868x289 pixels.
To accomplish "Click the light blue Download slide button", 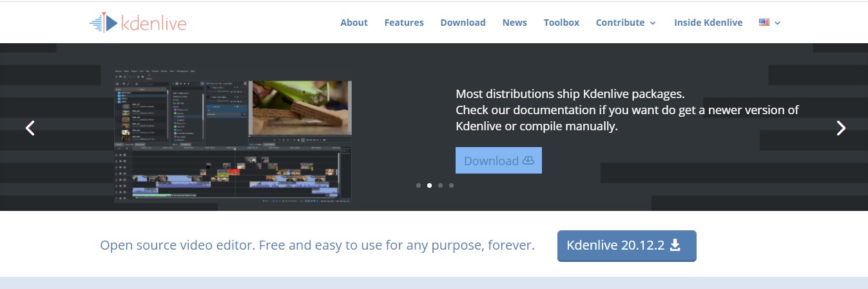I will 499,161.
